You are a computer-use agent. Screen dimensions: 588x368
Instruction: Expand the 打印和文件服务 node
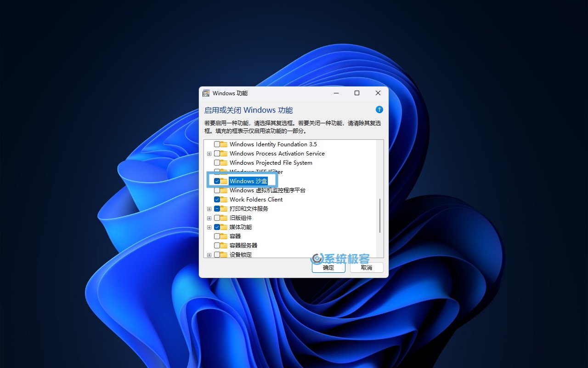[209, 208]
